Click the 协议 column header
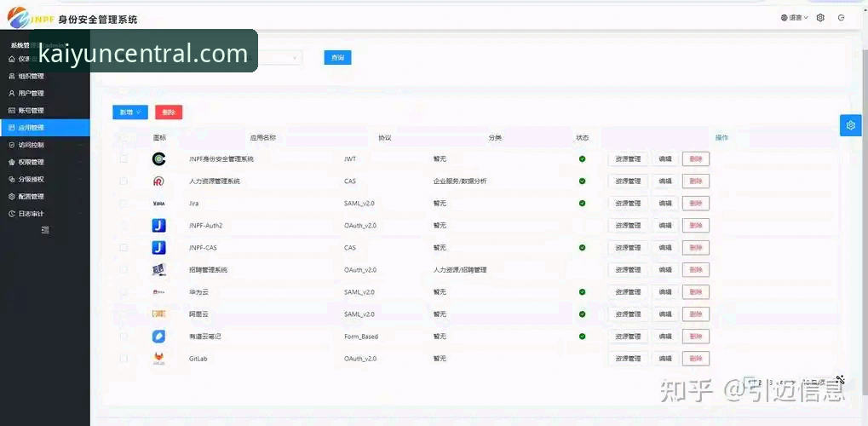This screenshot has height=426, width=868. pyautogui.click(x=384, y=137)
